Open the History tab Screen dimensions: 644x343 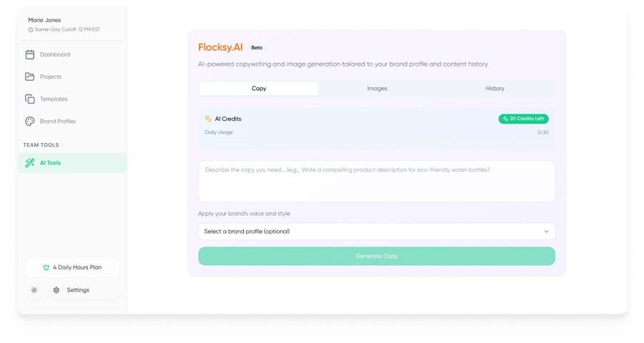pos(494,89)
